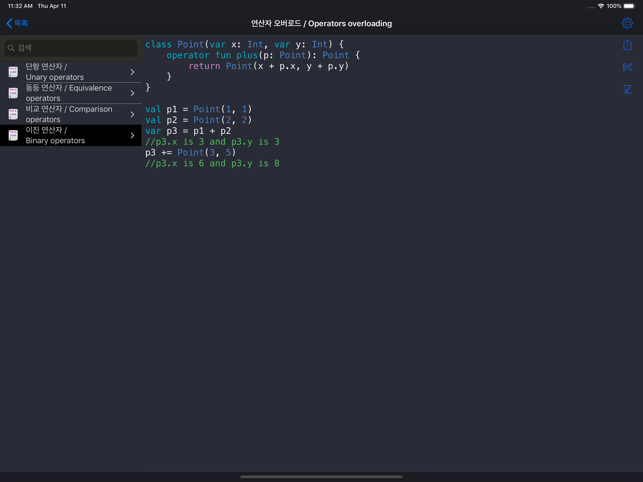Select Binary operators topic
Viewport: 643px width, 482px height.
pyautogui.click(x=71, y=135)
